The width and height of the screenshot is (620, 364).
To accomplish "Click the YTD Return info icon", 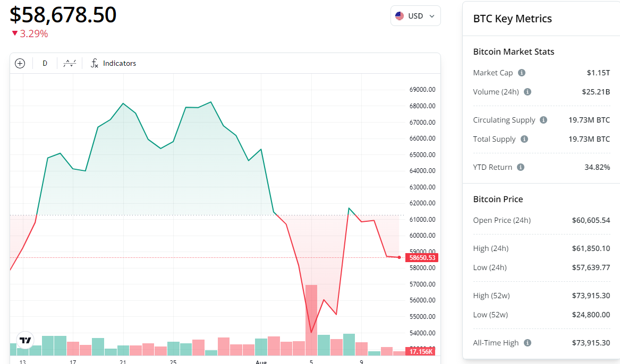I will (521, 167).
